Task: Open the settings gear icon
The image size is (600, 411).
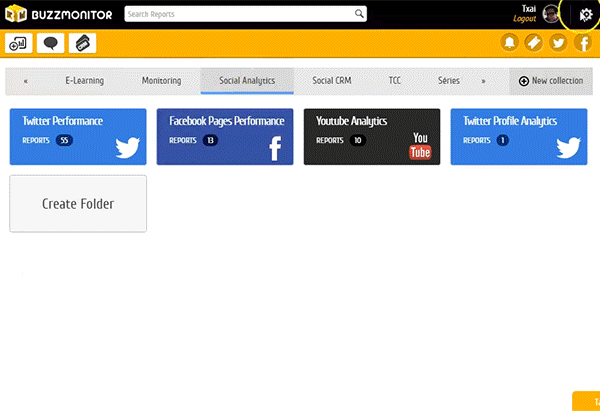Action: point(585,15)
